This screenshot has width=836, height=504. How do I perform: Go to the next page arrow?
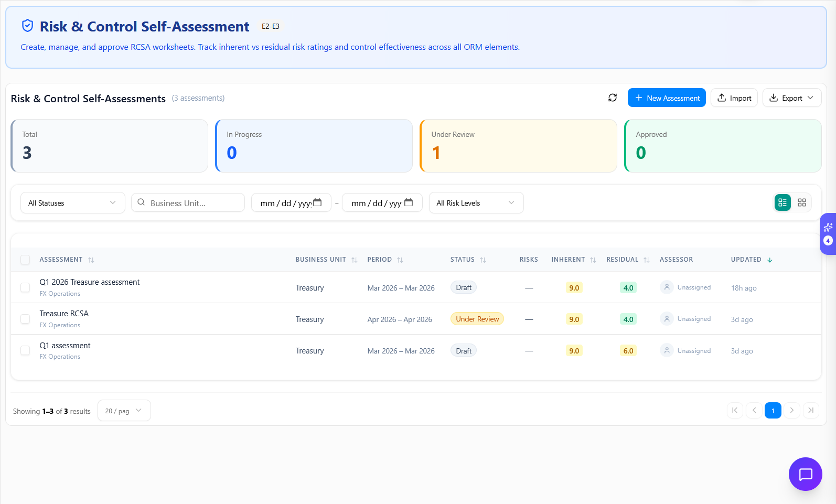[791, 411]
